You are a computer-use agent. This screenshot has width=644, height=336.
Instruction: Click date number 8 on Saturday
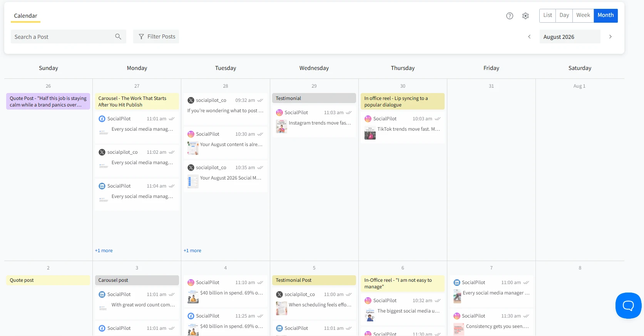580,268
